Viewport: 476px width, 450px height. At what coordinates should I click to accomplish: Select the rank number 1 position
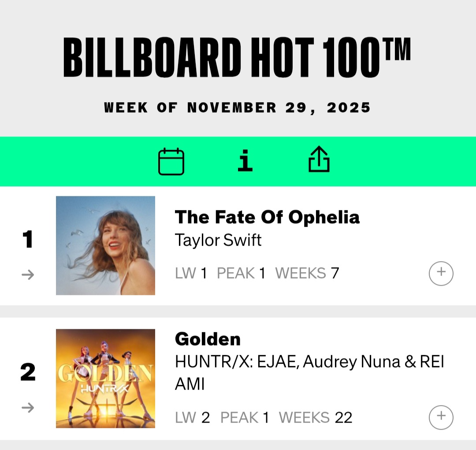28,240
